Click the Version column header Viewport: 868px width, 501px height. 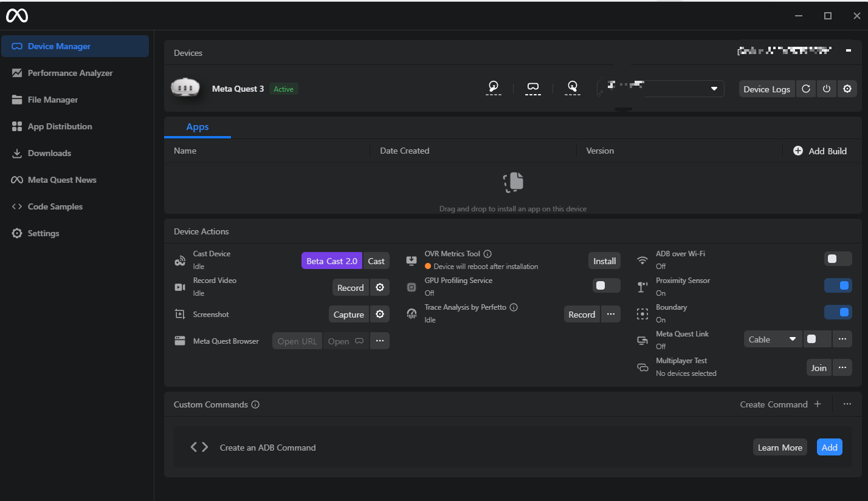(x=600, y=151)
